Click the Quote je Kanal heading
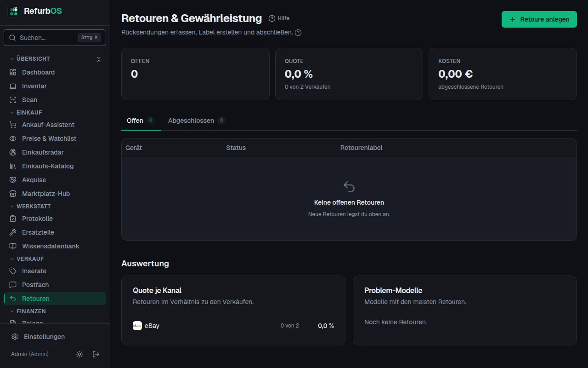Viewport: 588px width, 368px height. 157,291
